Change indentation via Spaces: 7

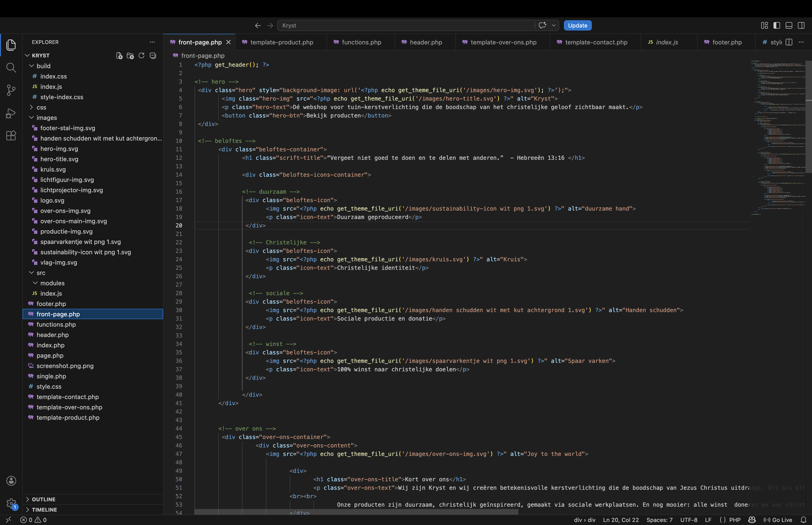coord(659,520)
